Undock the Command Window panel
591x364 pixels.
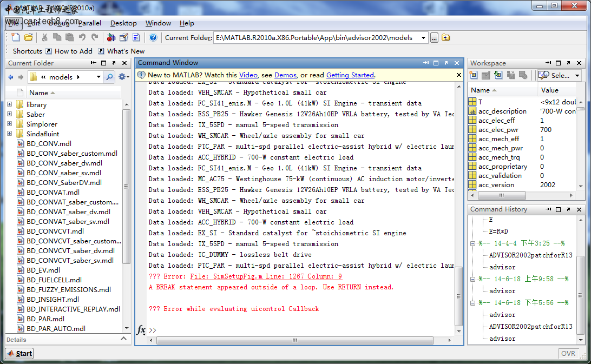coord(446,63)
